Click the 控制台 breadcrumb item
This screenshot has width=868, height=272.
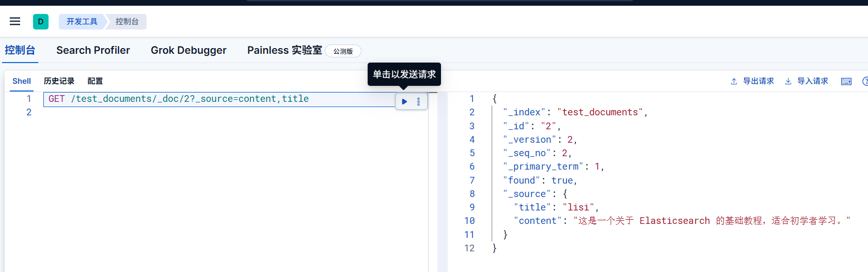click(x=127, y=22)
